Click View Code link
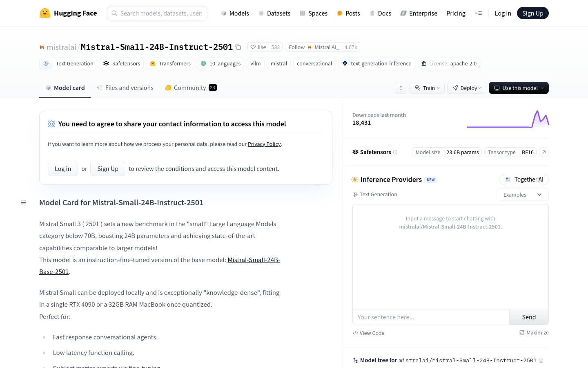This screenshot has width=588, height=368. click(x=368, y=333)
